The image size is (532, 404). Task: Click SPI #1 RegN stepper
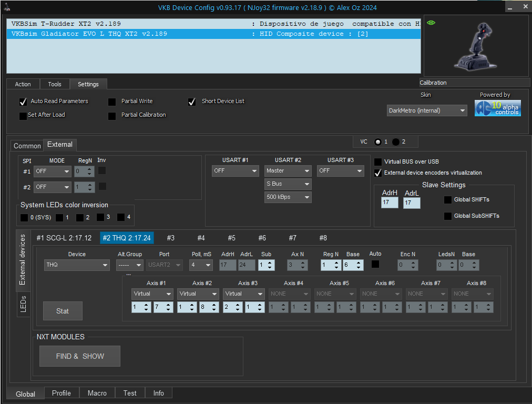coord(84,171)
